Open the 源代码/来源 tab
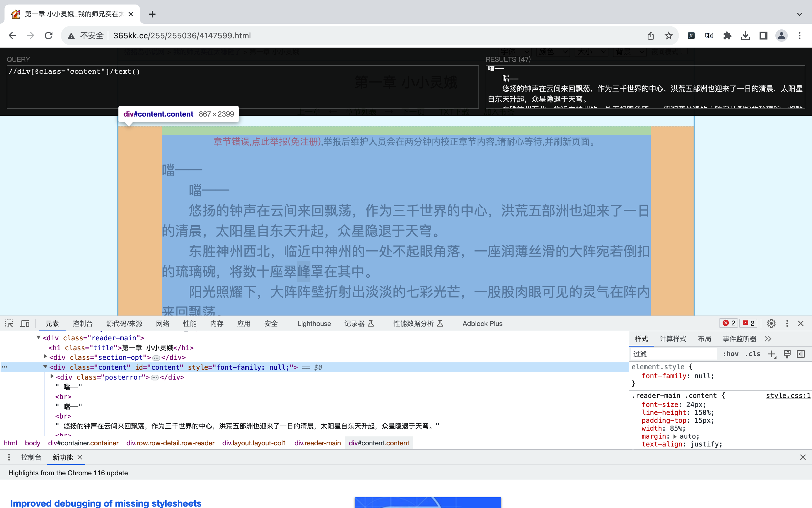 pos(124,323)
